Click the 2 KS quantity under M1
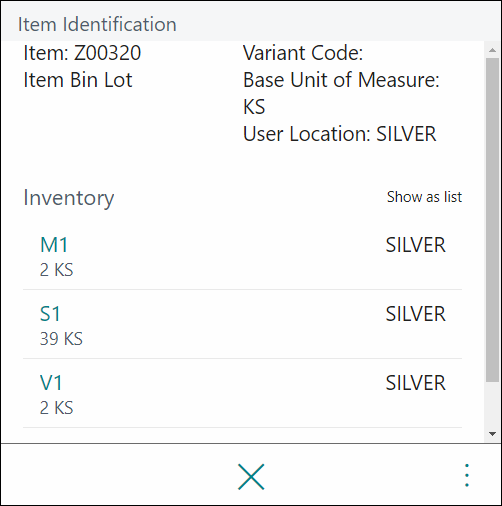 click(x=56, y=270)
